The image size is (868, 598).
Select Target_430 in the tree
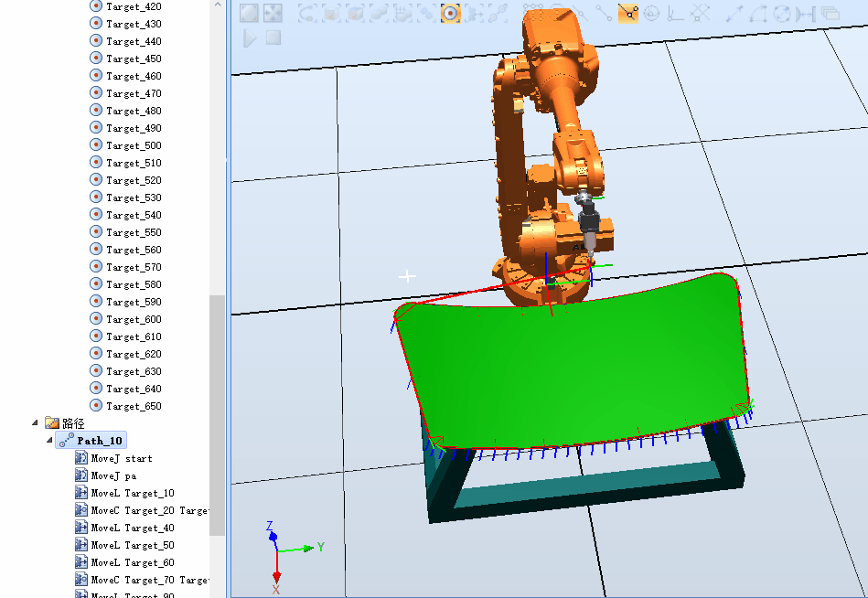tap(134, 24)
